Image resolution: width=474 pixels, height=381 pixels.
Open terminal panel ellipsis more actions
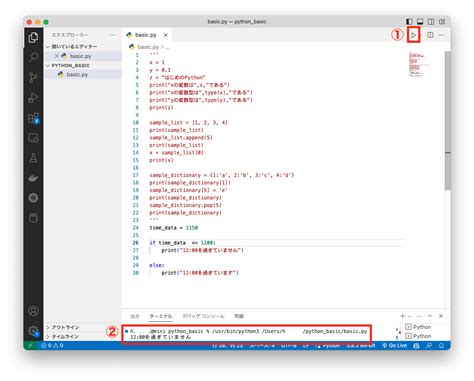tap(420, 316)
